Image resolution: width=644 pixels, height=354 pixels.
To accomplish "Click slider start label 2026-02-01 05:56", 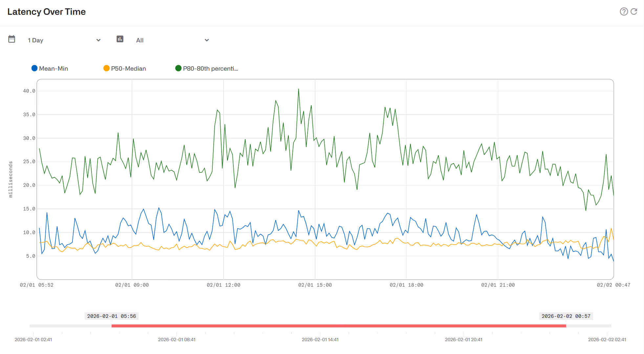I will click(112, 316).
